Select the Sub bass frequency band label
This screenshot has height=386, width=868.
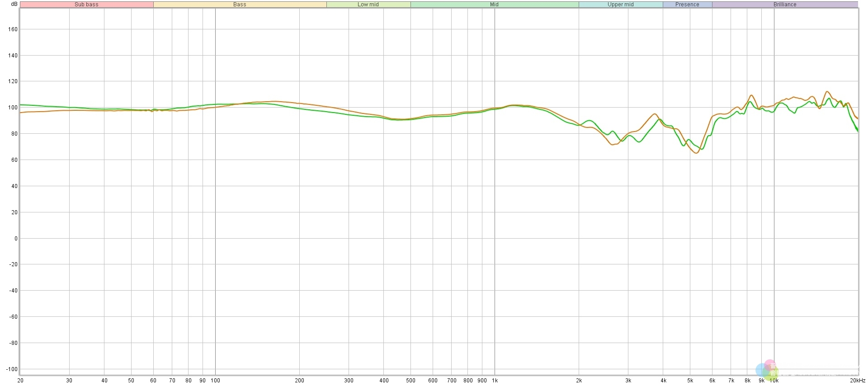point(86,5)
